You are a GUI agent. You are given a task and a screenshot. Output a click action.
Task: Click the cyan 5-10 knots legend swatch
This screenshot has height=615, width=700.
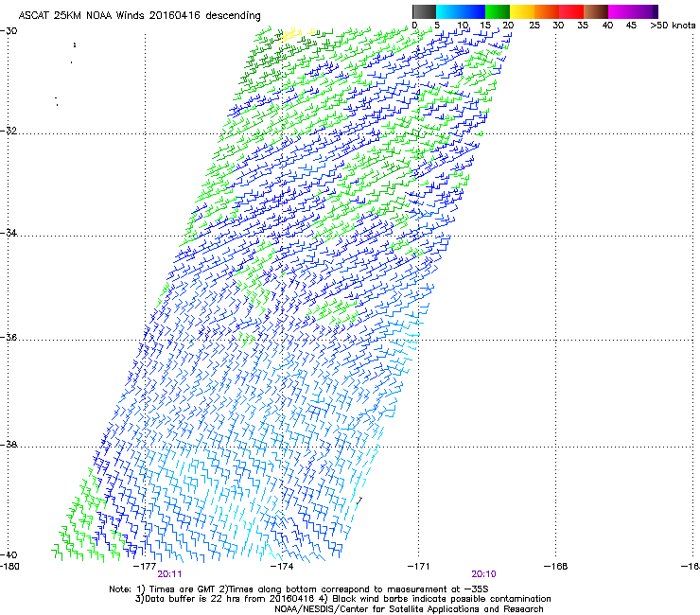[448, 11]
